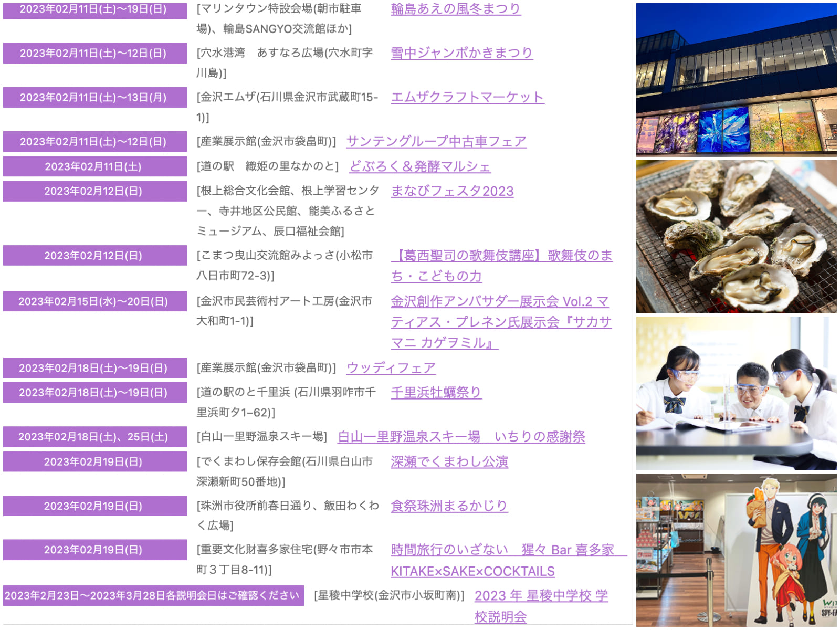Click the students in safety goggles photo
This screenshot has width=840, height=630.
click(x=736, y=393)
